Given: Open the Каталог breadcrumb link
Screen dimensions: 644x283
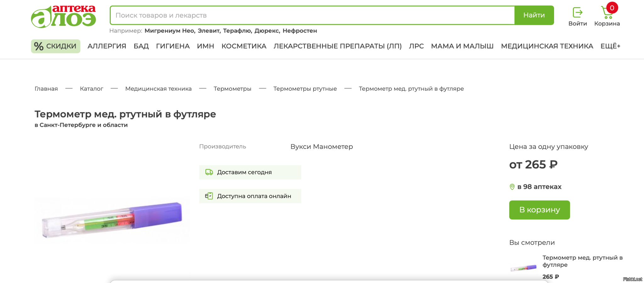Looking at the screenshot, I should point(92,89).
